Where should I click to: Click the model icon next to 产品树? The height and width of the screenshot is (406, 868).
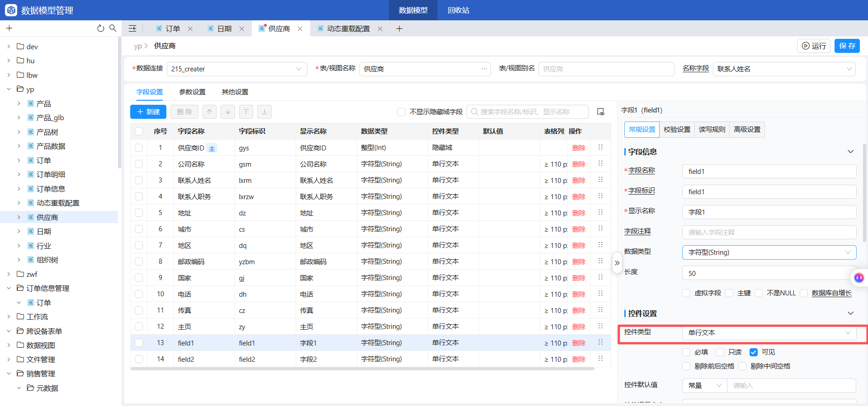(x=31, y=132)
